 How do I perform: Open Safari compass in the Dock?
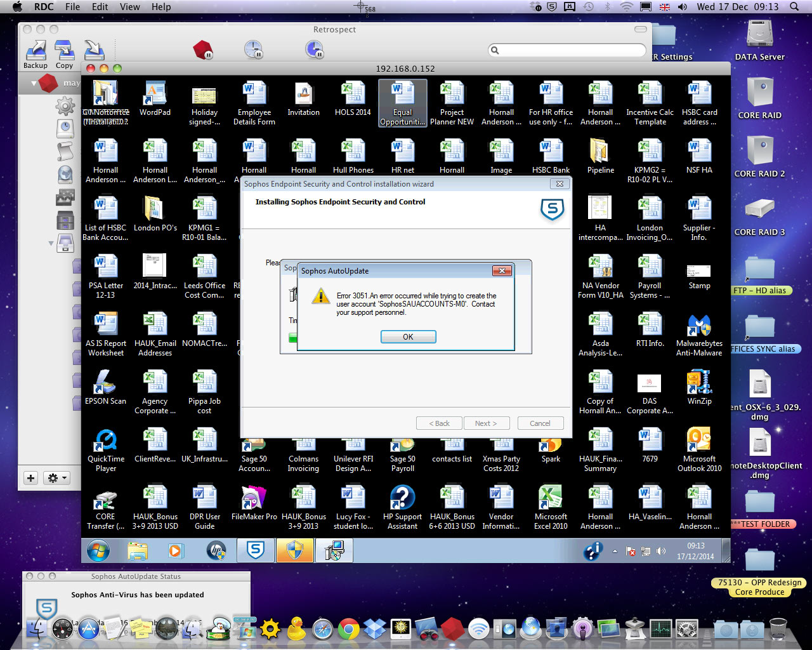pos(322,629)
